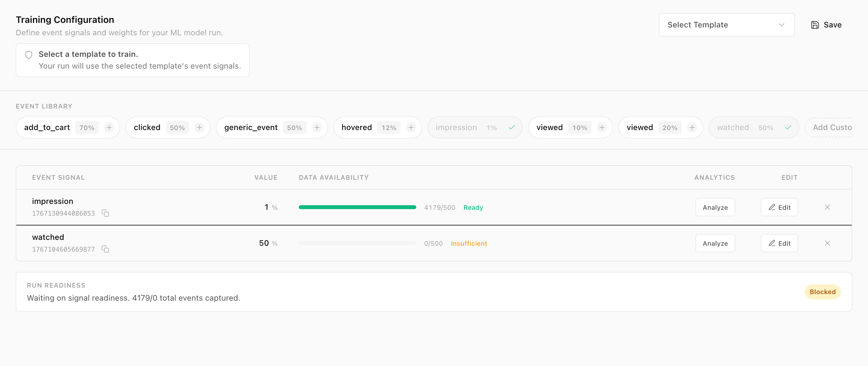This screenshot has height=366, width=868.
Task: Add the add_to_cart event with plus icon
Action: 109,128
